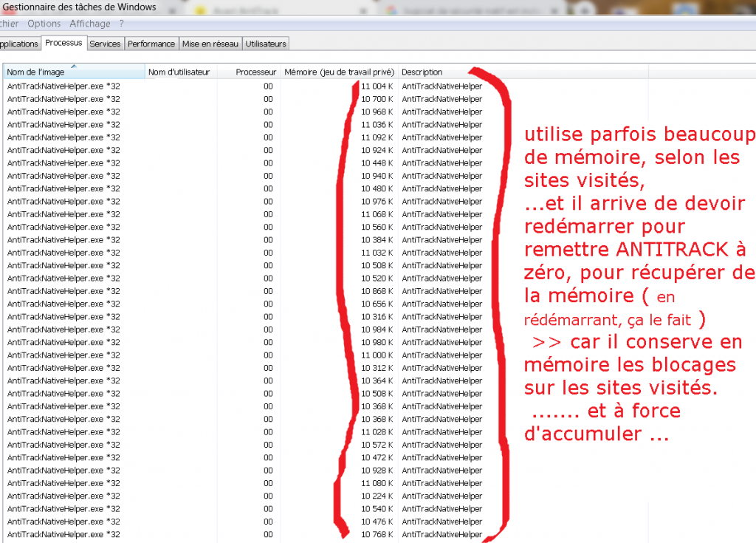The width and height of the screenshot is (756, 543).
Task: Click the 10 384 K memory value
Action: [x=377, y=240]
